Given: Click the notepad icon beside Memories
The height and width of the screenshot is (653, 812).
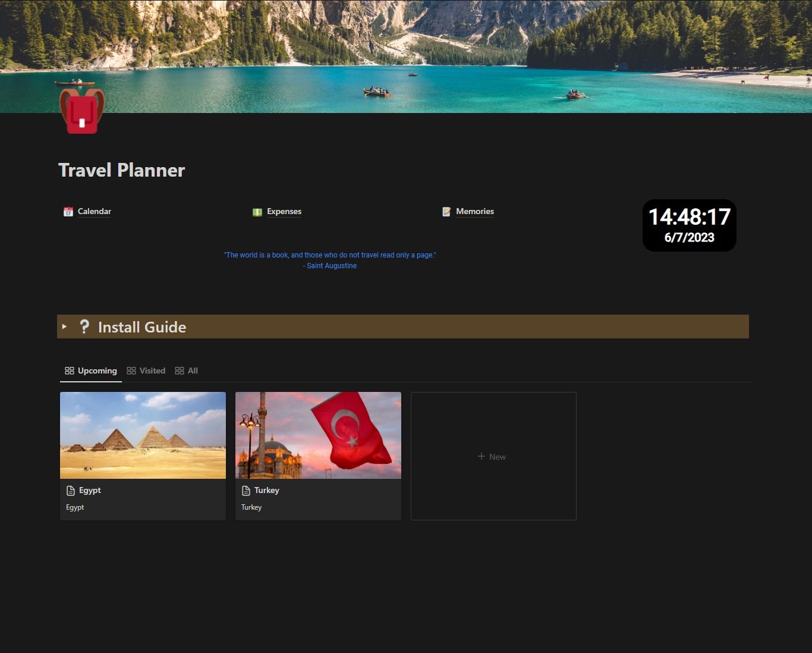Looking at the screenshot, I should coord(446,212).
